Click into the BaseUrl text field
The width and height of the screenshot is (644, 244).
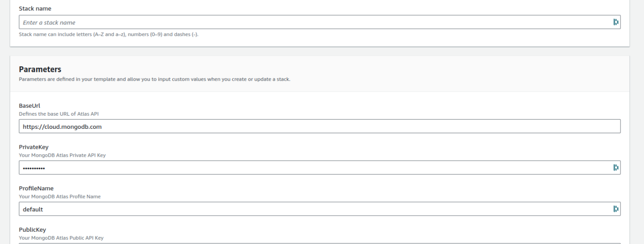320,126
